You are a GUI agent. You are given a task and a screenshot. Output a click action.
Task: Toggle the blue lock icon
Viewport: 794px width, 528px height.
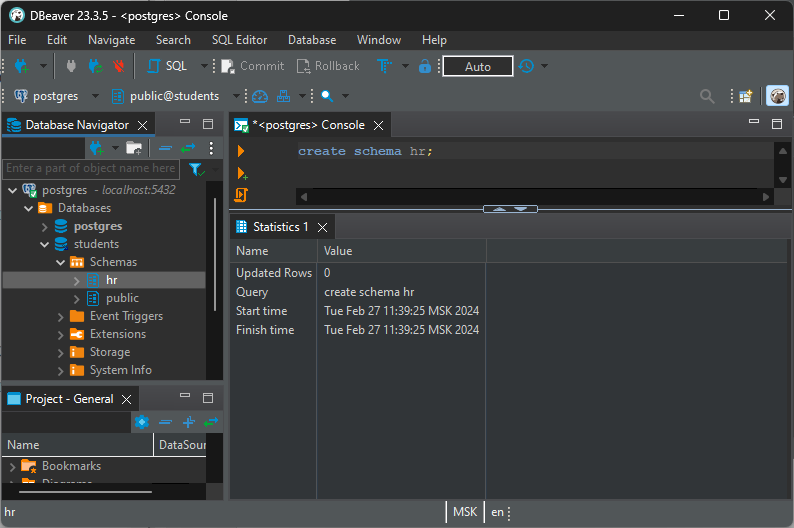[424, 66]
